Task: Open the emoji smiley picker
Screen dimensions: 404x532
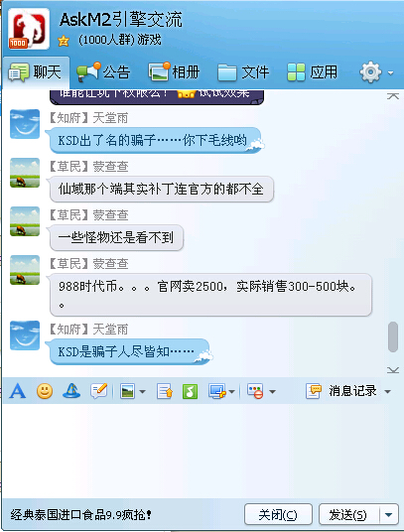Action: coord(45,391)
